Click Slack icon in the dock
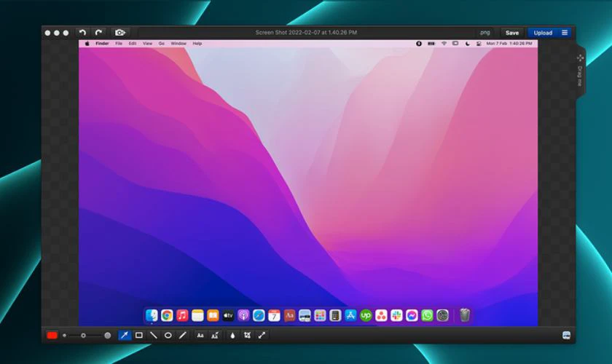Image resolution: width=612 pixels, height=364 pixels. 396,315
